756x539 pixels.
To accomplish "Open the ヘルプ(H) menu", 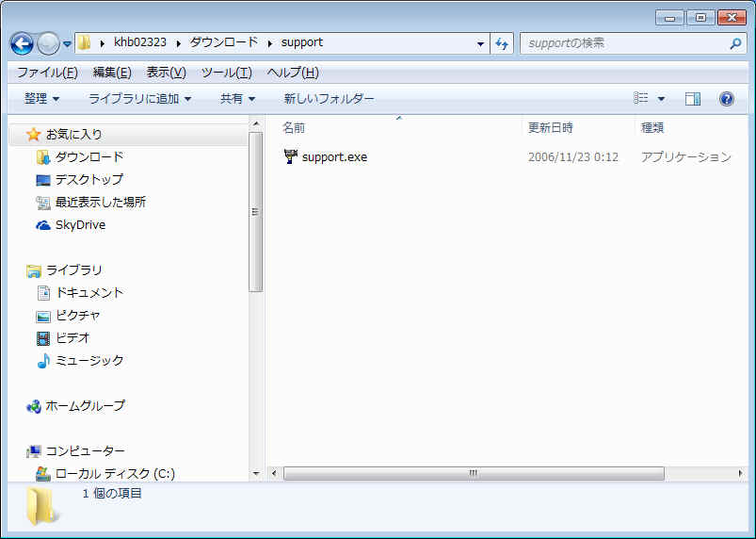I will pyautogui.click(x=293, y=73).
